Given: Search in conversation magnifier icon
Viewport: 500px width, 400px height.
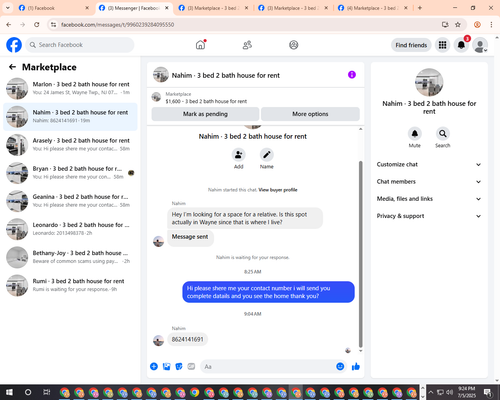Looking at the screenshot, I should click(x=443, y=134).
